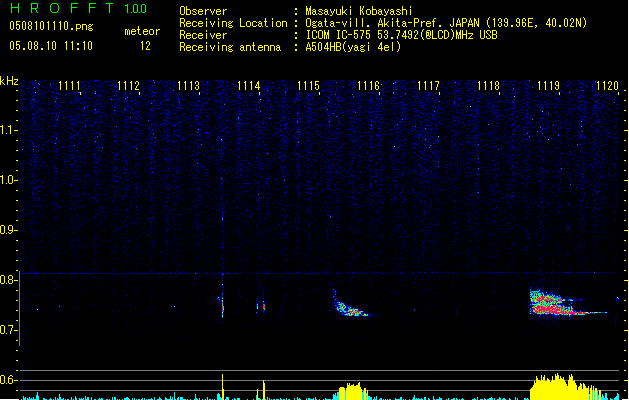Click the 1118 time marker

(488, 86)
